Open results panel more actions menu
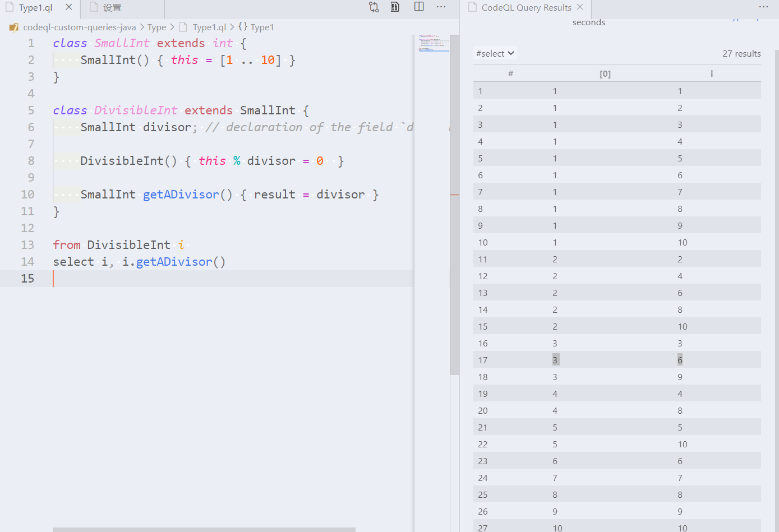This screenshot has width=779, height=532. tap(763, 7)
